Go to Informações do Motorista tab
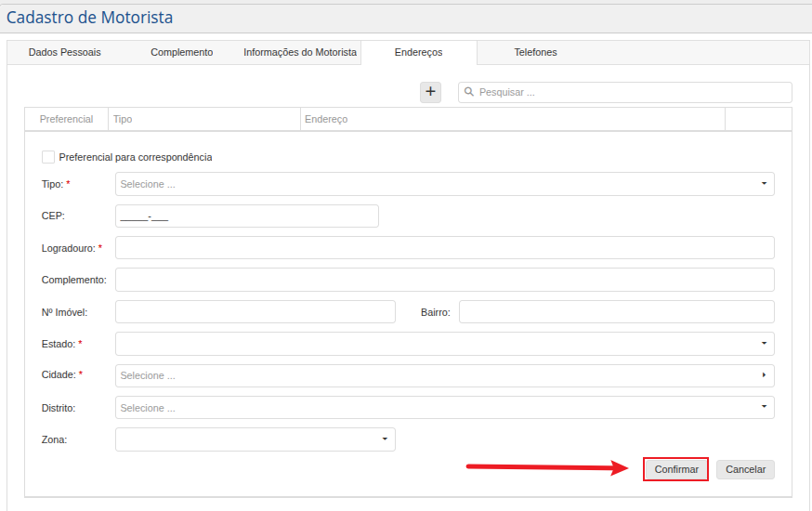Viewport: 812px width, 511px height. (300, 52)
